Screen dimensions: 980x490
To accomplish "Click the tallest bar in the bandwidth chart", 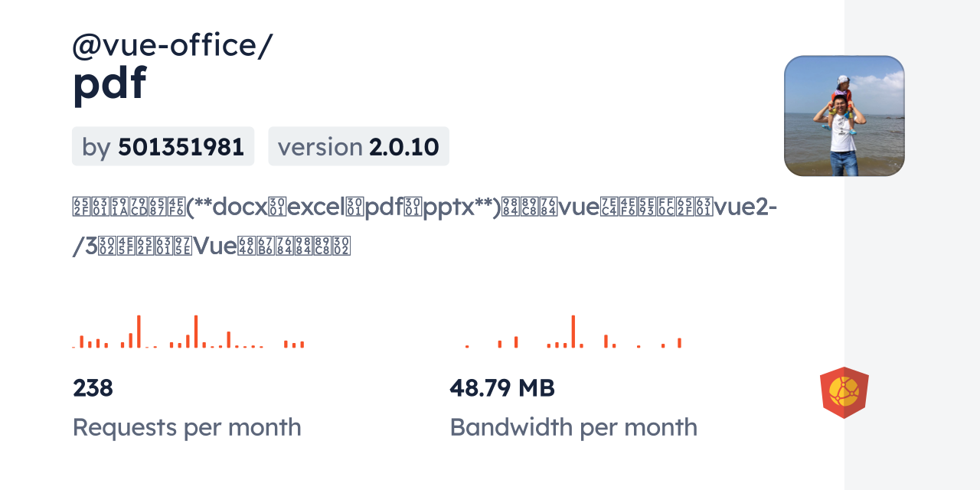I will coord(573,332).
